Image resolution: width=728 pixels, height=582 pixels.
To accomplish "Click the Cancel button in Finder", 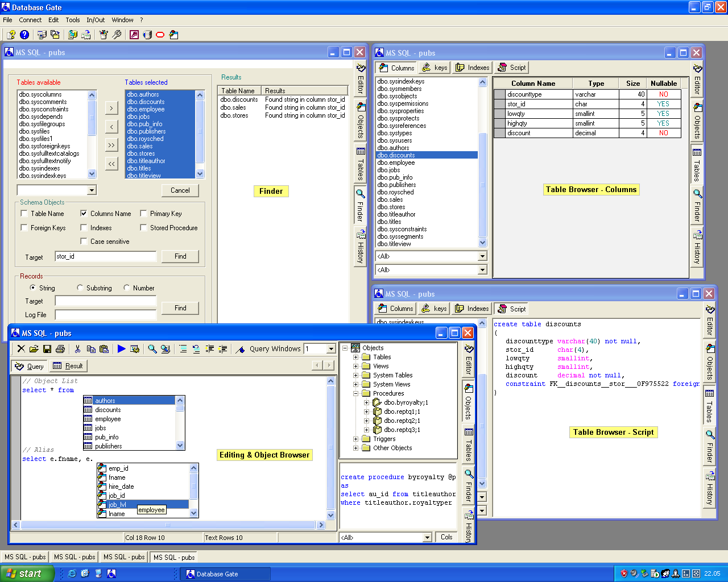I will (180, 190).
